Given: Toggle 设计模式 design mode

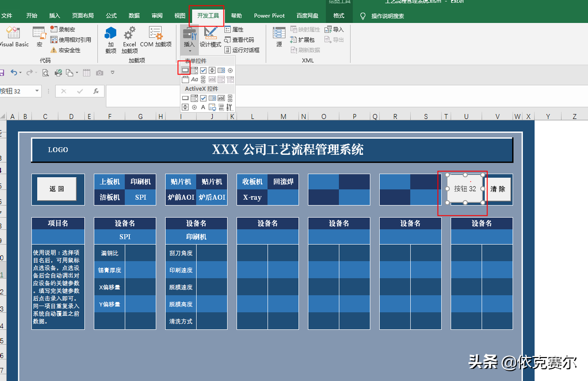Looking at the screenshot, I should point(211,37).
